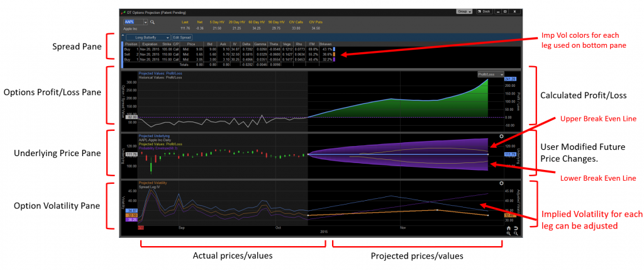Click the symbol search magnifier icon
This screenshot has height=270, width=644.
[152, 22]
